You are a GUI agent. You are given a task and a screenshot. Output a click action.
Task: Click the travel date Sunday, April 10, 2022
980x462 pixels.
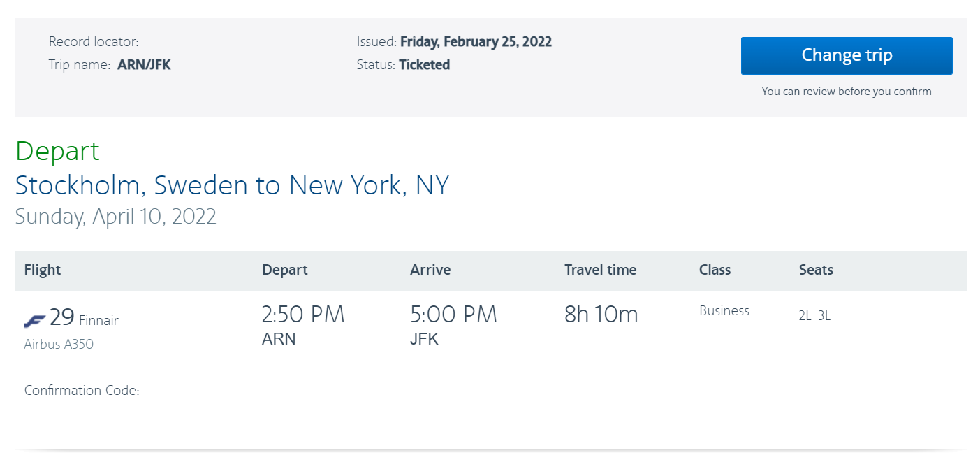[x=115, y=217]
